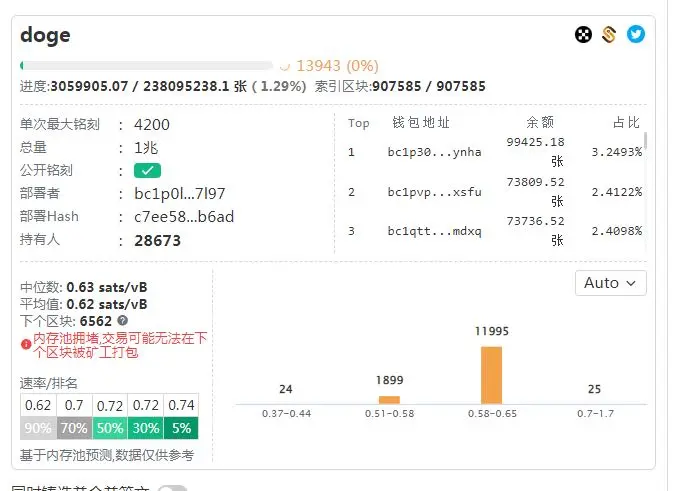The height and width of the screenshot is (491, 678).
Task: Click the red warning icon by mempool notice
Action: click(x=26, y=344)
